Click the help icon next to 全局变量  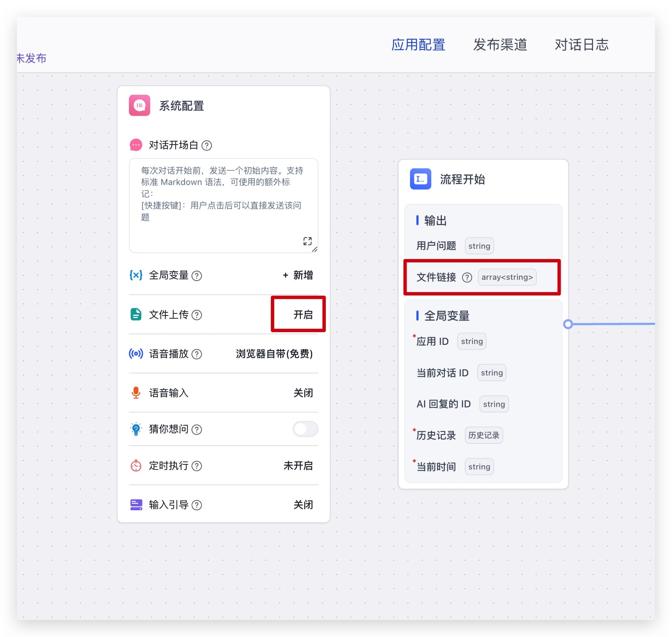pyautogui.click(x=196, y=276)
